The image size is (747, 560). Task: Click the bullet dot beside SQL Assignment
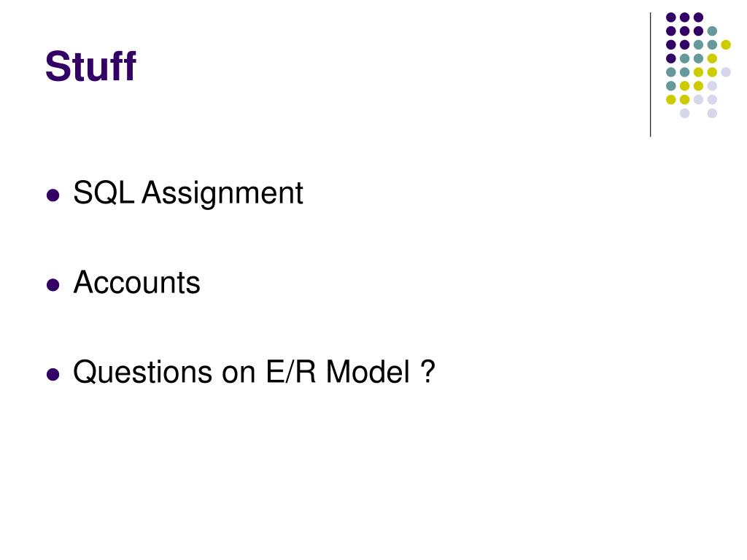53,195
